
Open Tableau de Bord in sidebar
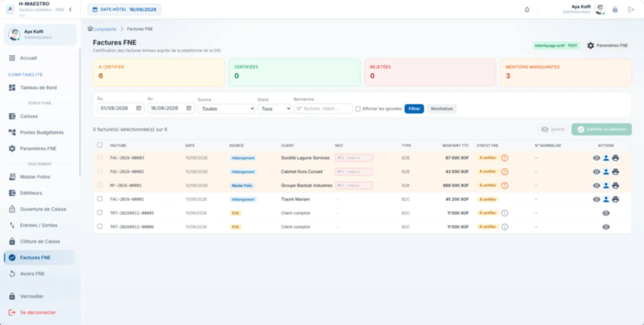tap(40, 88)
